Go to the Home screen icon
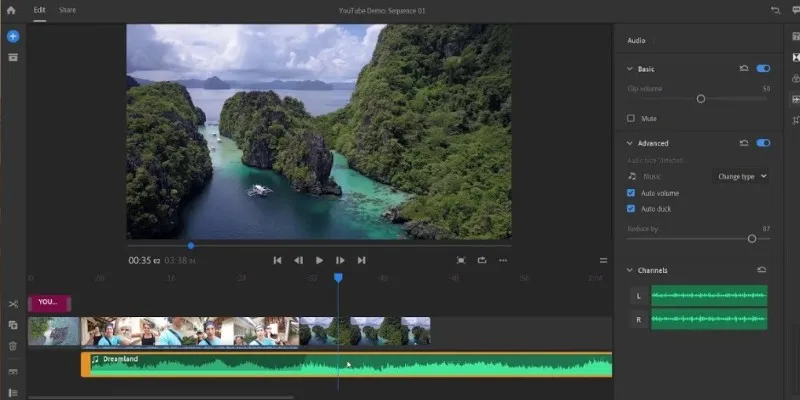This screenshot has width=800, height=400. [11, 10]
